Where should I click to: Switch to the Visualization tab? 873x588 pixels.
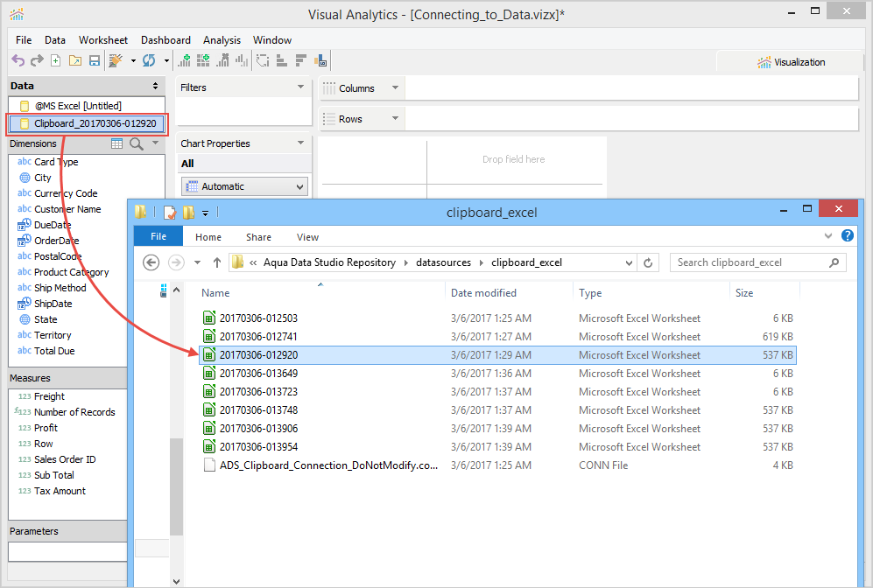coord(791,62)
